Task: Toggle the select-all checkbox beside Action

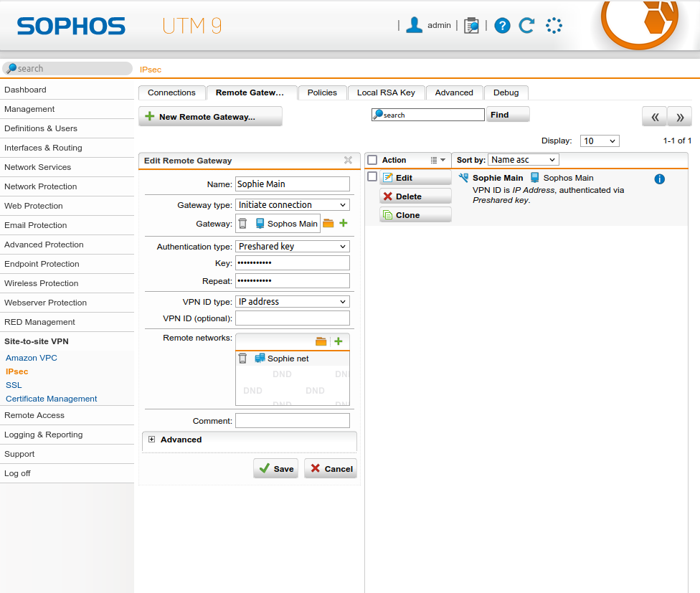Action: tap(372, 160)
